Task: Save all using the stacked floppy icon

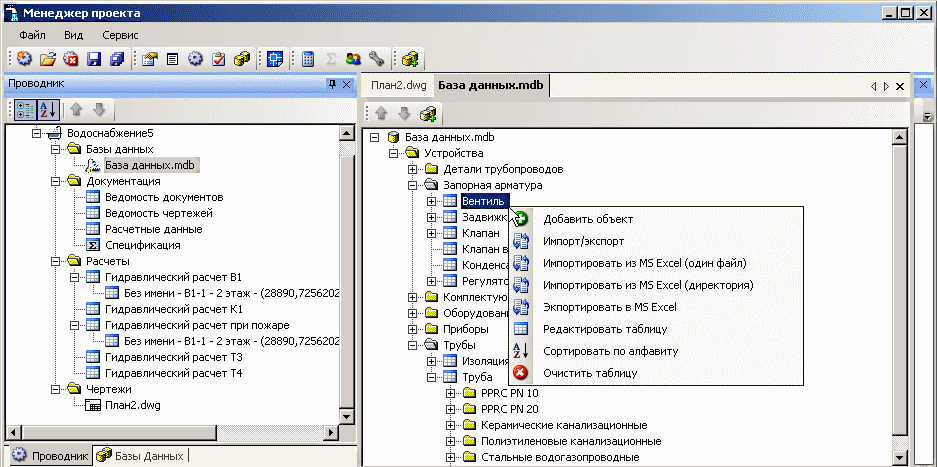Action: [116, 59]
